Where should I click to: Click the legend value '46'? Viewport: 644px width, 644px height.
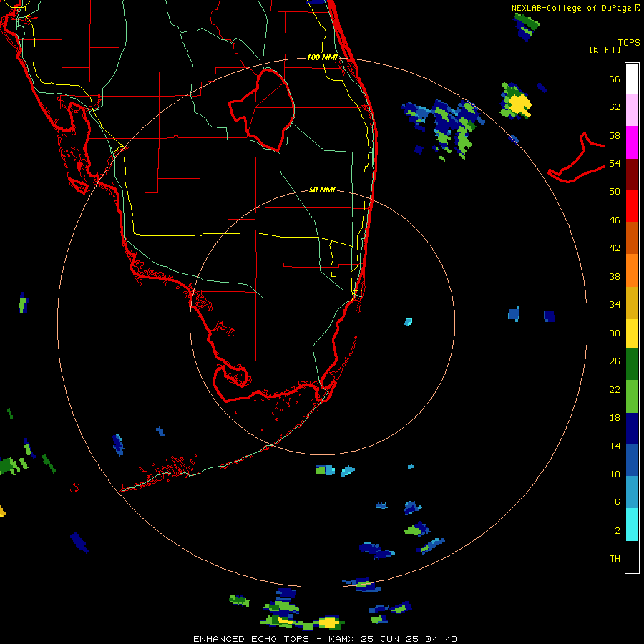[615, 220]
